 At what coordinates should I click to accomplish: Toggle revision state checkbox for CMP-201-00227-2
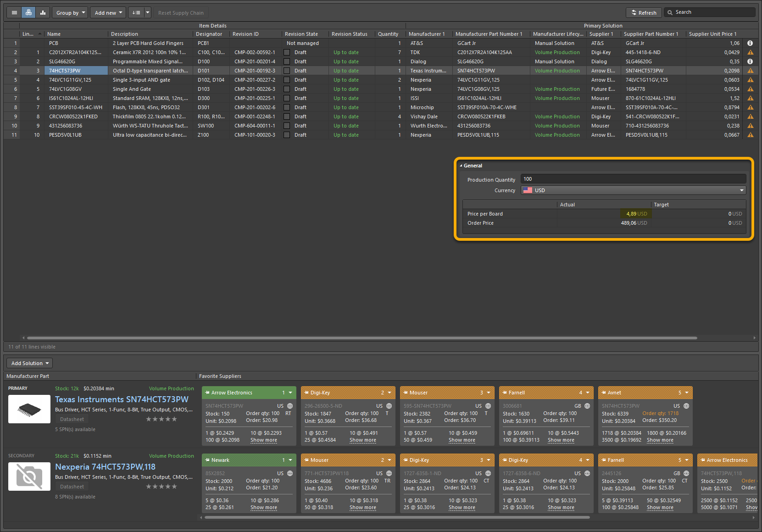pyautogui.click(x=287, y=80)
